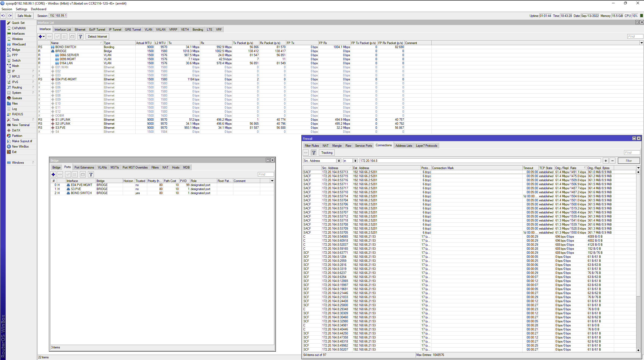Open RADIUS sidebar item

pyautogui.click(x=17, y=114)
